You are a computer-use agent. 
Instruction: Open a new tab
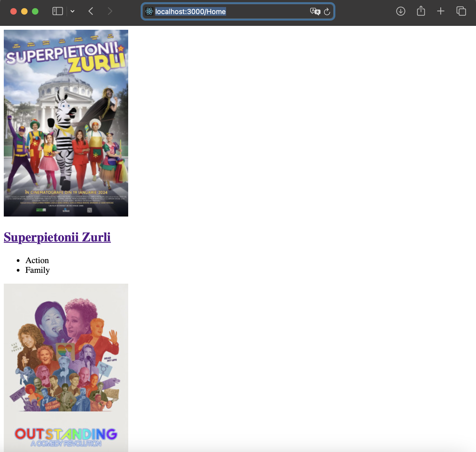tap(441, 11)
